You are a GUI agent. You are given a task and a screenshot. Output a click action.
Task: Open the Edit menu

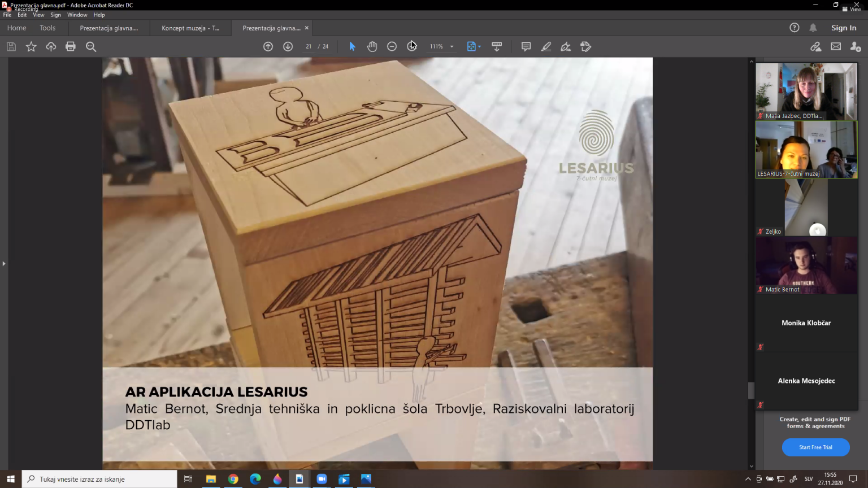[x=22, y=15]
